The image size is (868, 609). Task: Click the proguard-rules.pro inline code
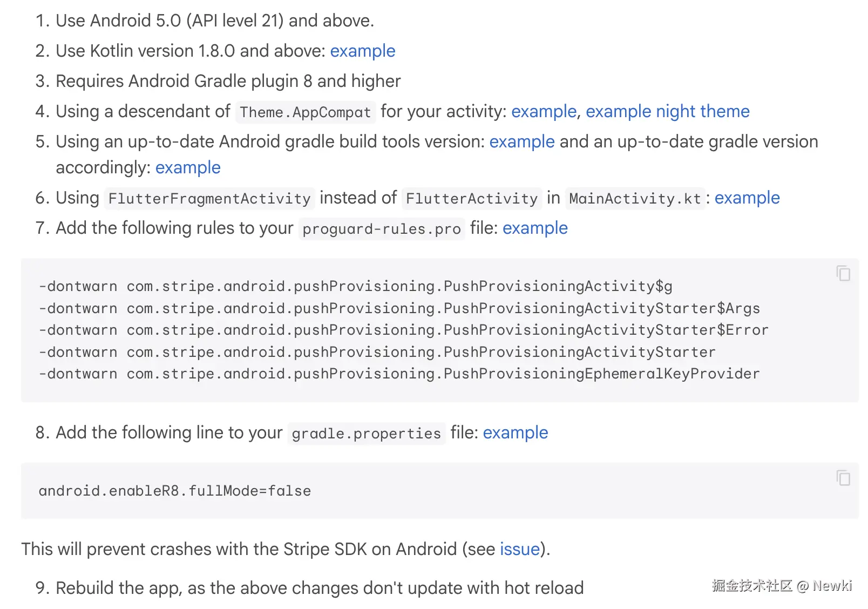coord(381,229)
